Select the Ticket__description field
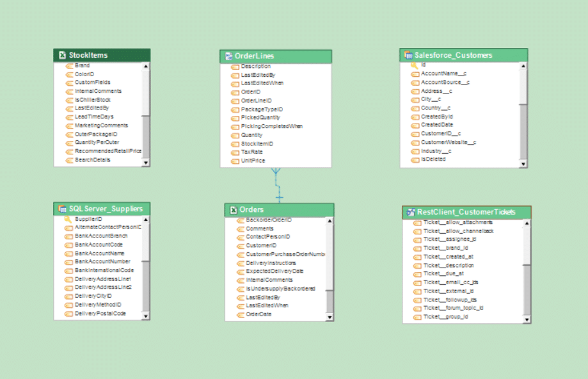Image resolution: width=588 pixels, height=379 pixels. pyautogui.click(x=449, y=265)
